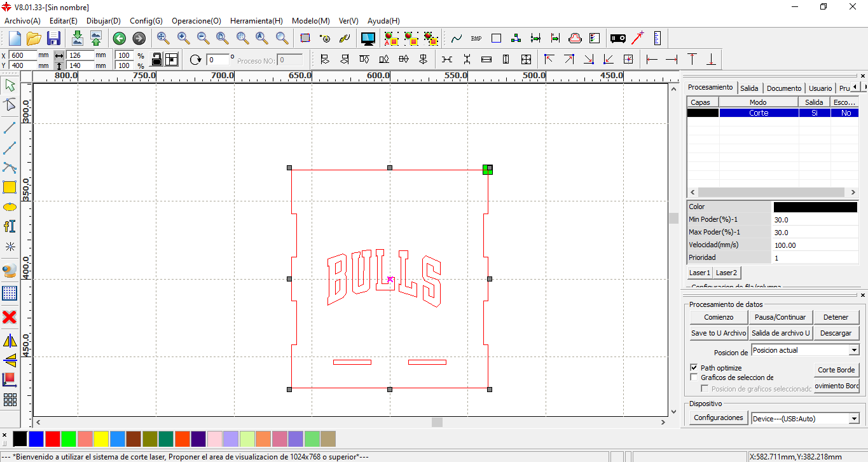868x462 pixels.
Task: Open the Herramienta(H) menu
Action: pos(256,21)
